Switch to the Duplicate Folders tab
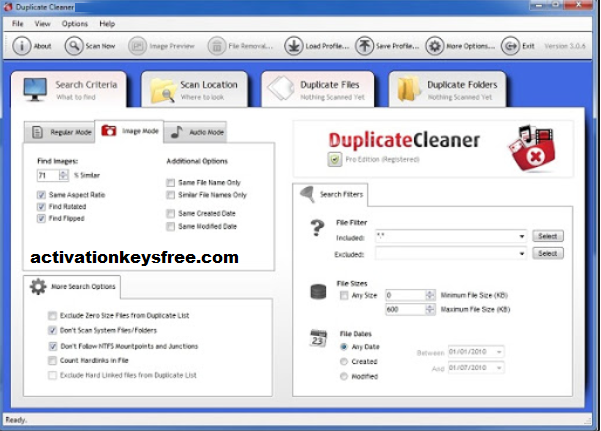 447,89
